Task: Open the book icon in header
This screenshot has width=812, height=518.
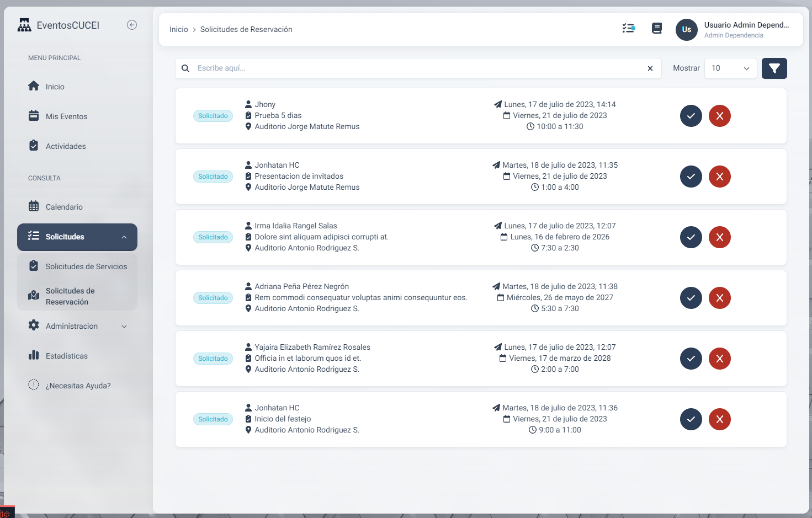Action: tap(656, 28)
